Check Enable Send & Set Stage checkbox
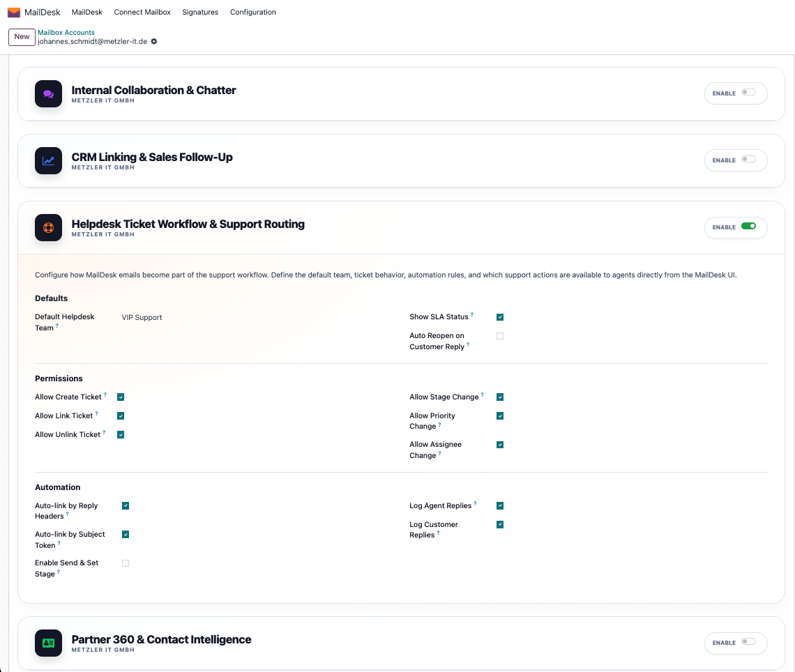 click(x=126, y=563)
